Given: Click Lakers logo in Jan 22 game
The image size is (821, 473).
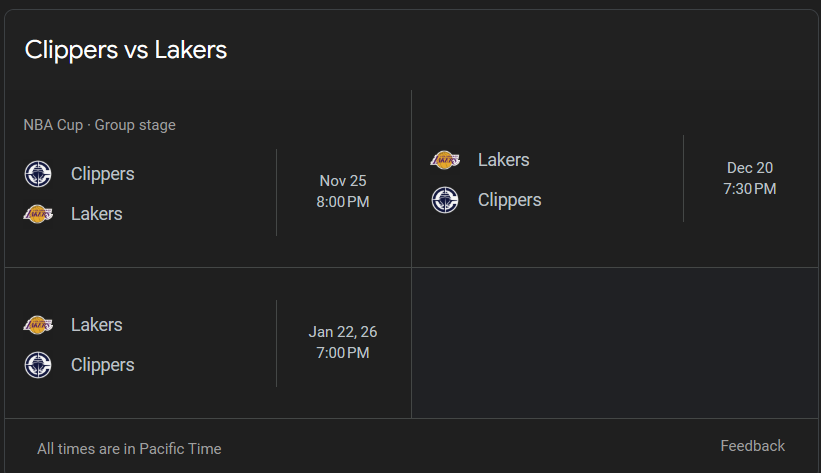Looking at the screenshot, I should pyautogui.click(x=38, y=325).
